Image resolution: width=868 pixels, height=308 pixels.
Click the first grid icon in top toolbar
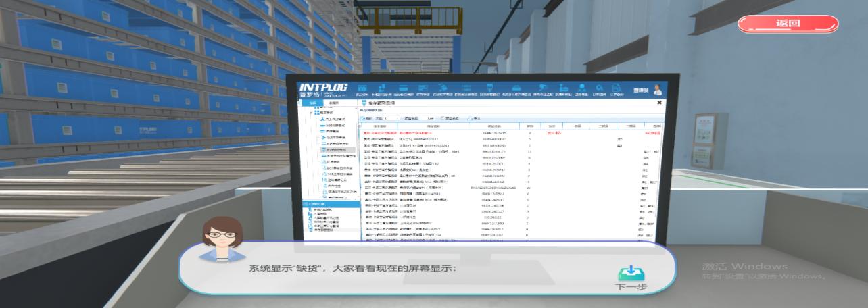click(362, 88)
